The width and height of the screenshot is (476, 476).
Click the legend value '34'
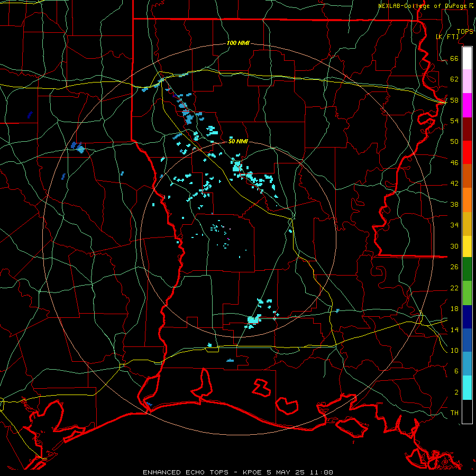[454, 225]
